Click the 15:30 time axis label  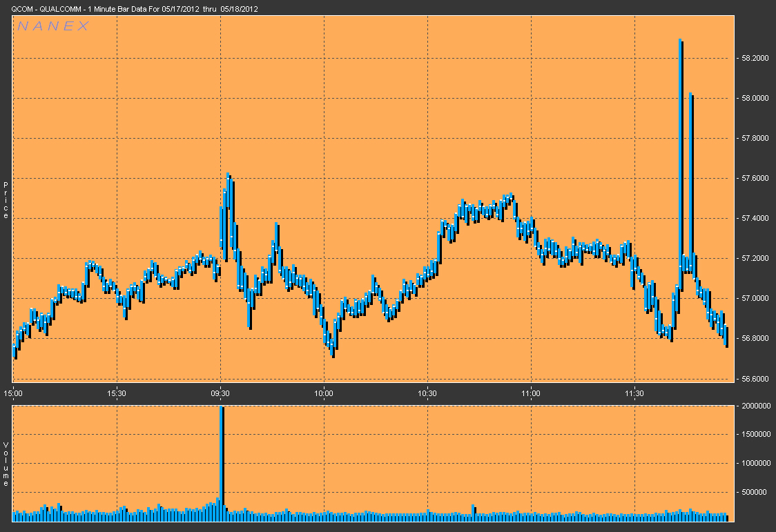(x=117, y=393)
